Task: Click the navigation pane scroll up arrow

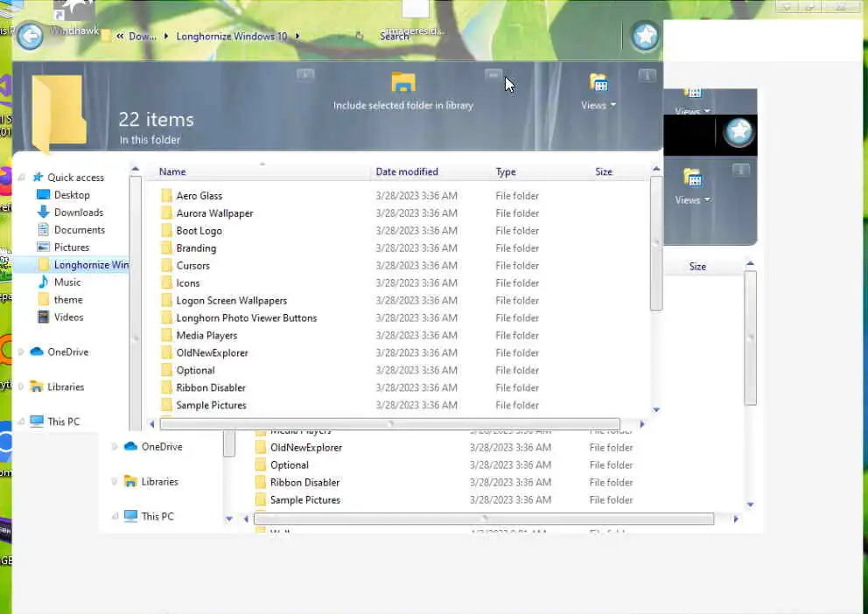Action: [x=135, y=169]
